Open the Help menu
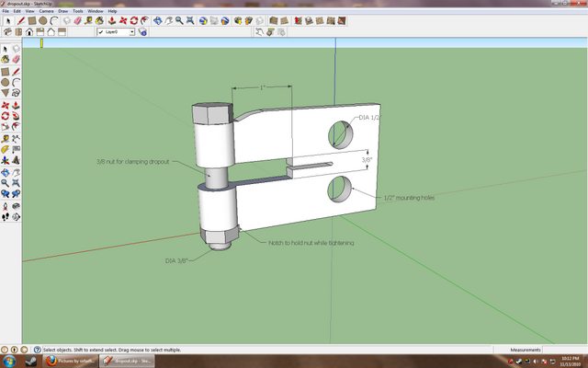The height and width of the screenshot is (368, 588). [x=112, y=11]
